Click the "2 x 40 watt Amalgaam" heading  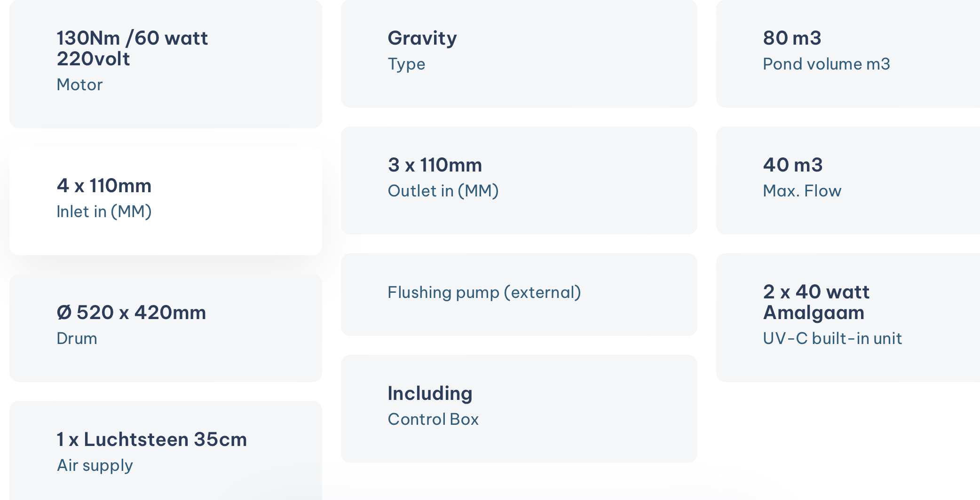(816, 302)
